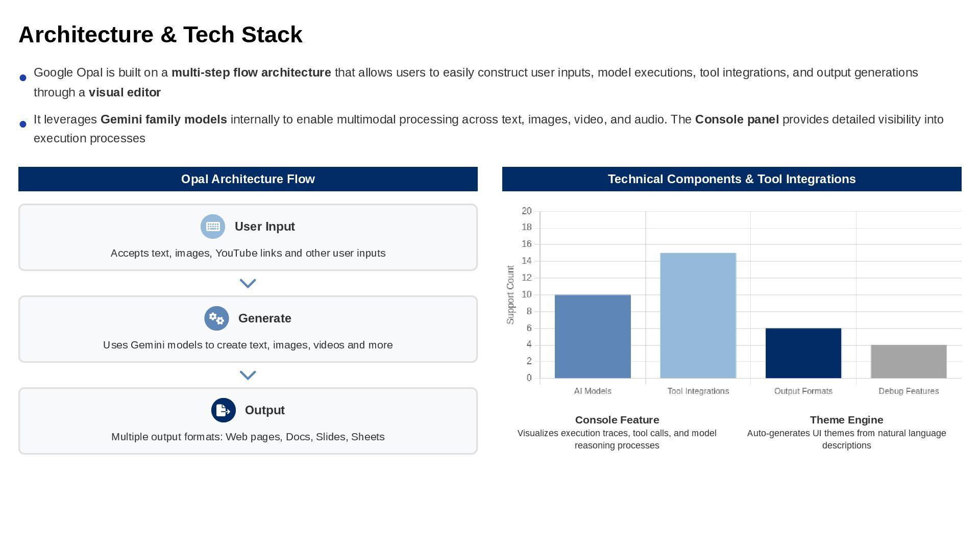Click the first bullet point dot
This screenshot has width=980, height=551.
(23, 78)
